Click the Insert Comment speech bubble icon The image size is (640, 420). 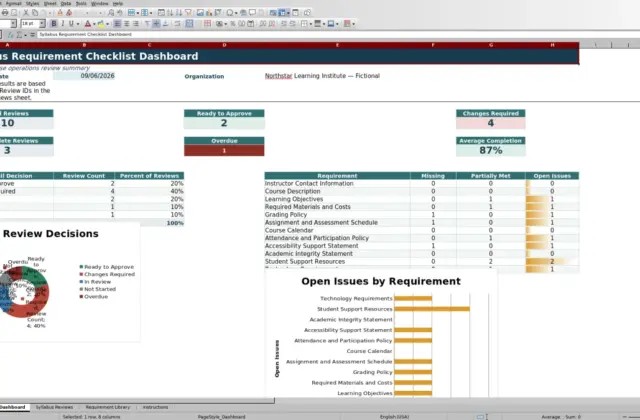pos(252,13)
